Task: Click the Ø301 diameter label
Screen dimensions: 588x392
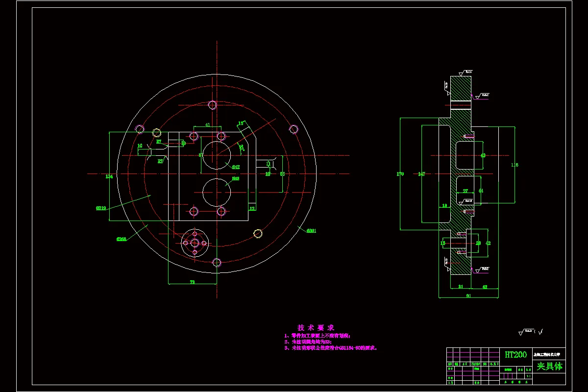Action: point(311,230)
